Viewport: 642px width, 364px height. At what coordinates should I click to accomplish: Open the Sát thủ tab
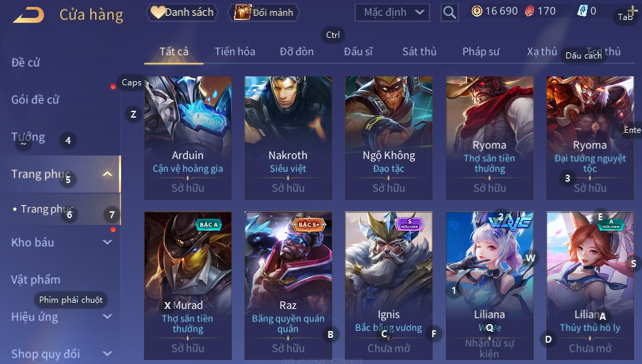pyautogui.click(x=419, y=52)
